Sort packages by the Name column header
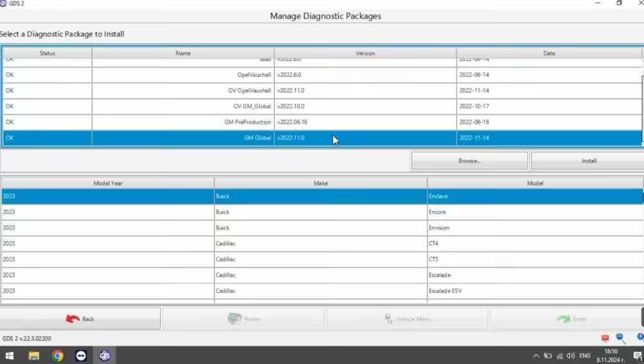Screen dimensions: 644x364 [x=183, y=53]
